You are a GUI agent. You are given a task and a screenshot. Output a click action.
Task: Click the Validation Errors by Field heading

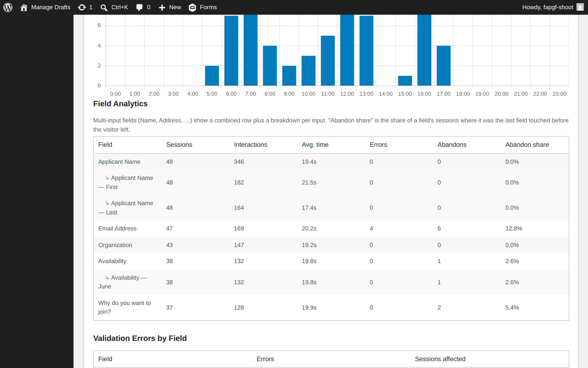[140, 338]
